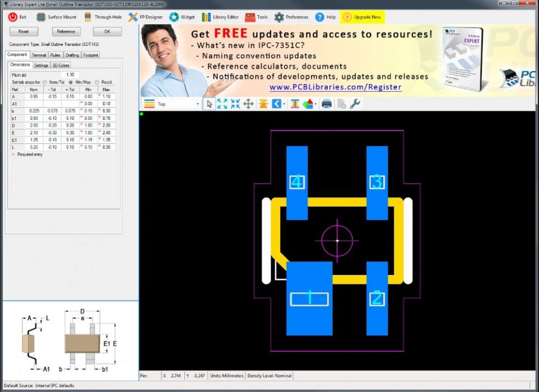This screenshot has height=392, width=539.
Task: Click the zoom-to-fit expand arrows icon
Action: (x=222, y=104)
